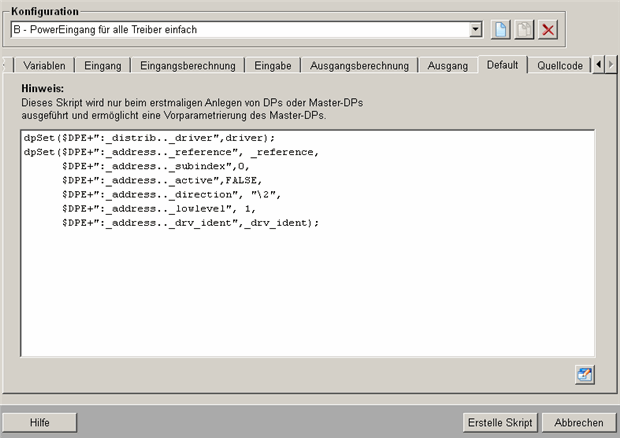Select the Eingangsberechnung tab
This screenshot has height=438, width=620.
coord(187,66)
